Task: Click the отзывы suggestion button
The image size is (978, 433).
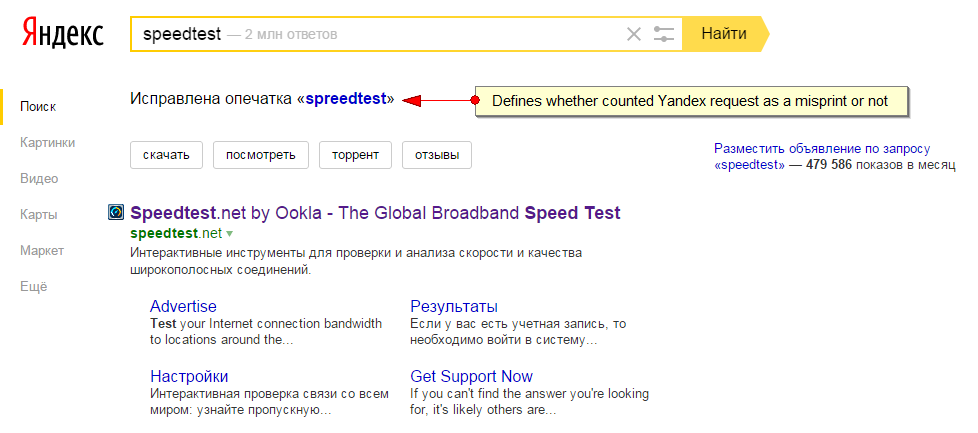Action: [437, 155]
